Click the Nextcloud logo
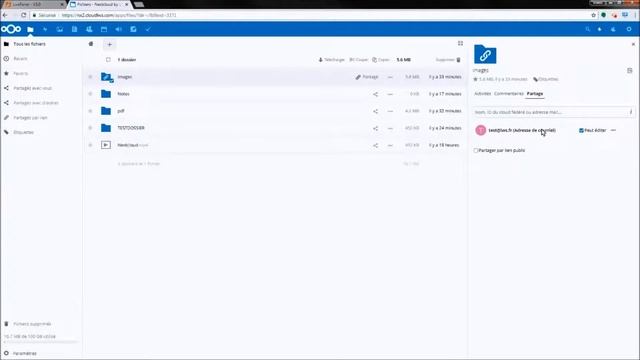 tap(11, 29)
